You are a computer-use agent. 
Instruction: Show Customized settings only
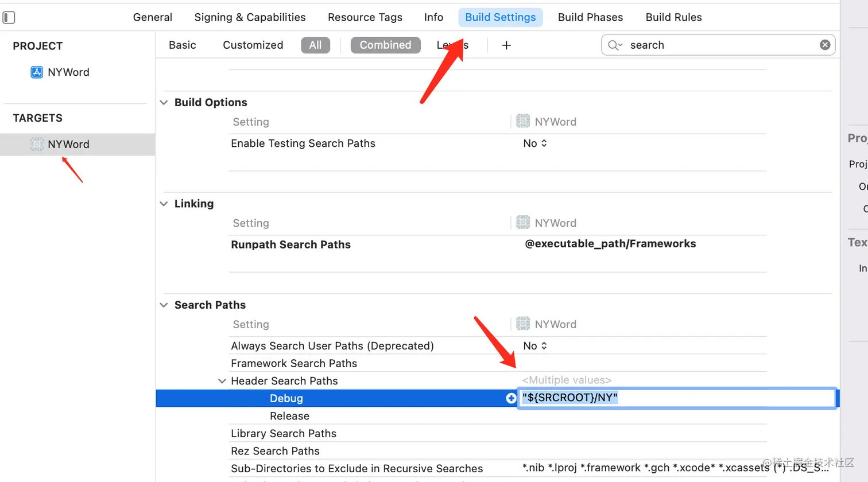(253, 45)
